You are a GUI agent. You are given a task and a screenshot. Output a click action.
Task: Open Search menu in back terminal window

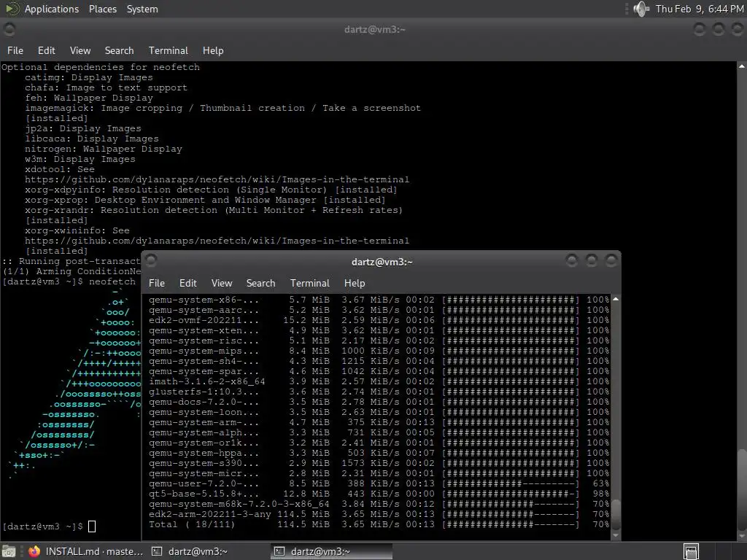tap(119, 50)
